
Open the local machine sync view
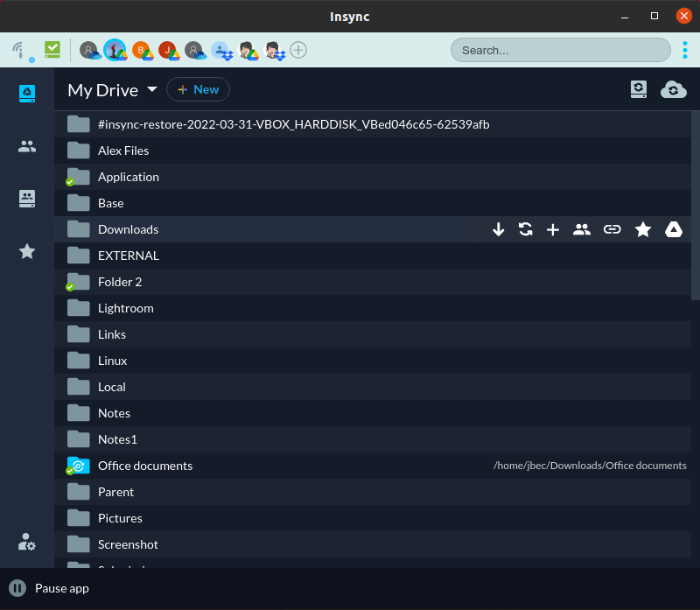tap(639, 89)
